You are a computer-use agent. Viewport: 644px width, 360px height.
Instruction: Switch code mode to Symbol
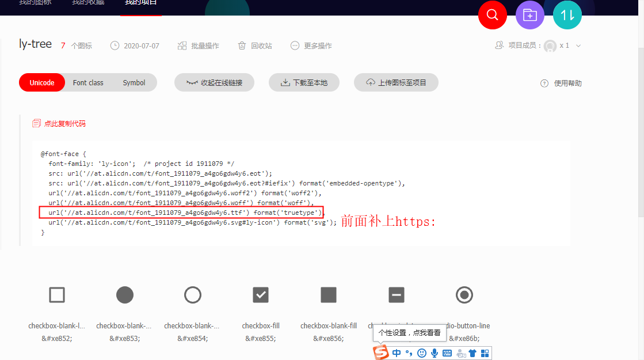click(x=134, y=82)
